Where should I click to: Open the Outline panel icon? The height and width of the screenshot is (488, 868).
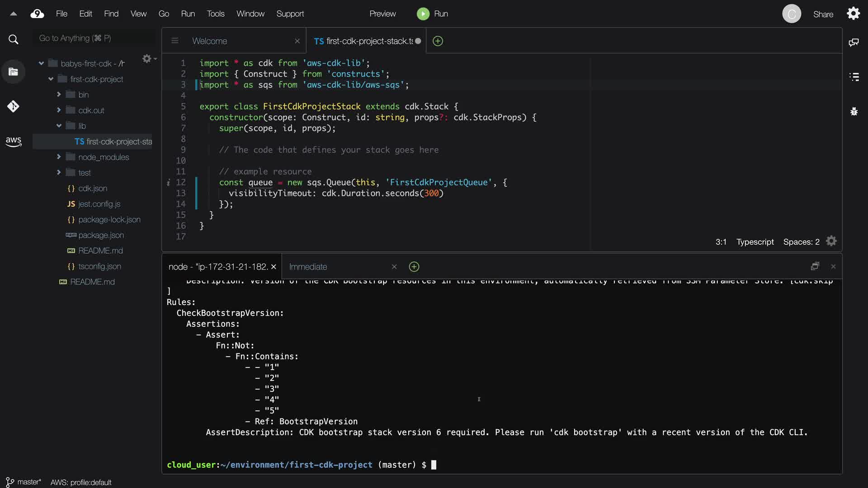[854, 77]
